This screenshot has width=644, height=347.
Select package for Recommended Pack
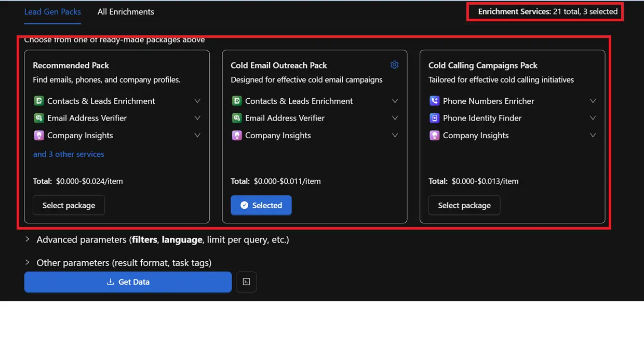pyautogui.click(x=69, y=205)
